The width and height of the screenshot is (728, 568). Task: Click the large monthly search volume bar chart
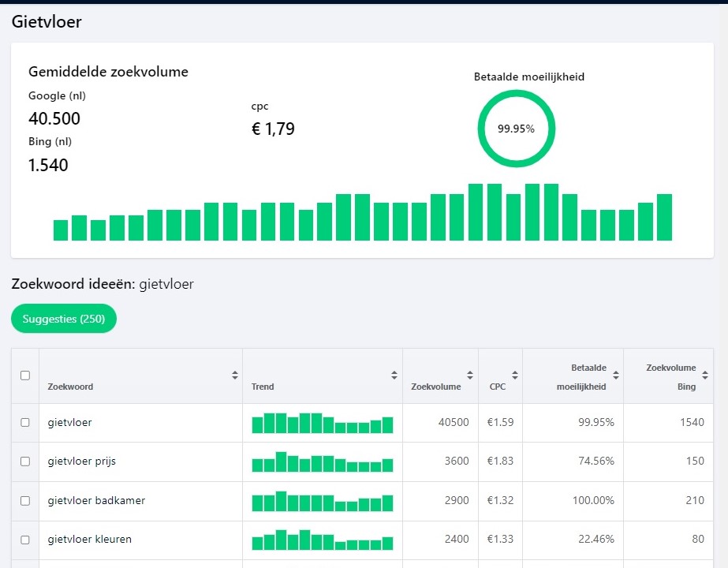(363, 212)
